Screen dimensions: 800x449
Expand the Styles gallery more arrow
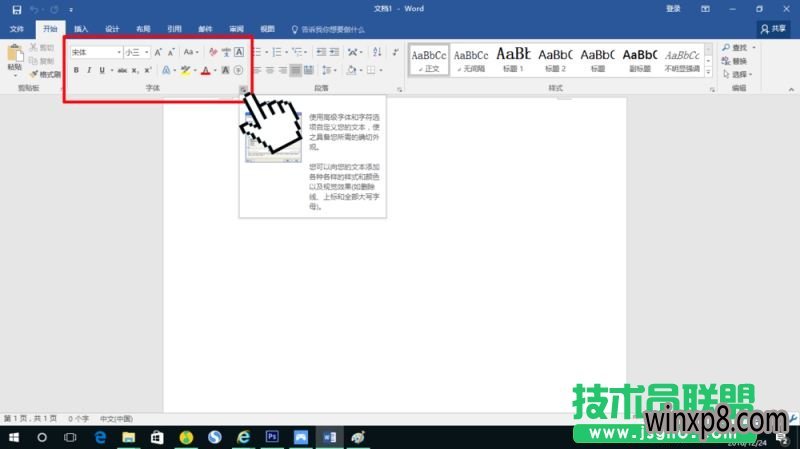pyautogui.click(x=708, y=73)
